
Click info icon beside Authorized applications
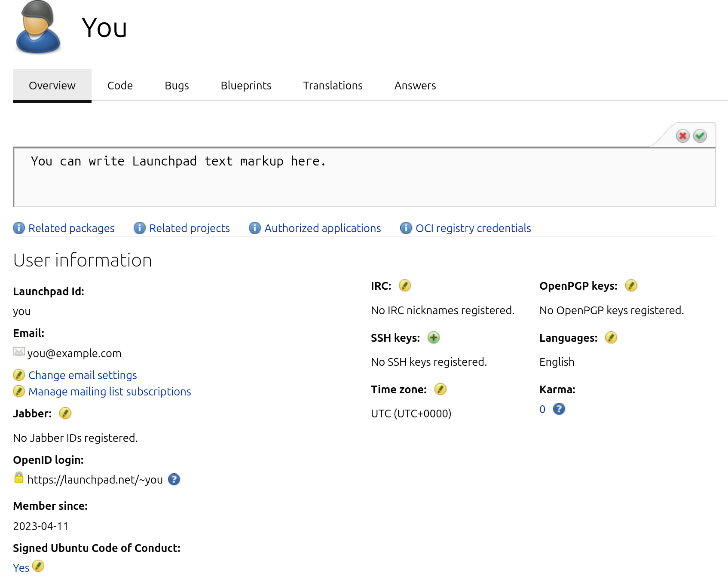[255, 228]
